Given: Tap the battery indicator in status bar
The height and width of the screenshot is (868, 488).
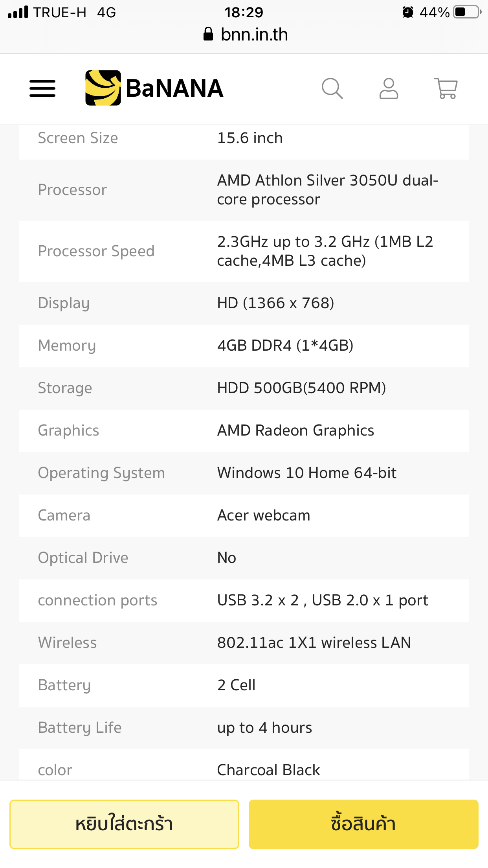Looking at the screenshot, I should [x=467, y=12].
